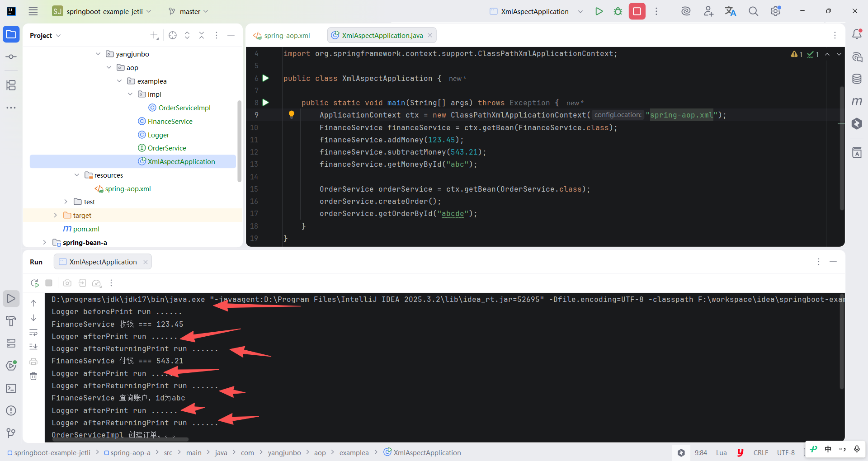This screenshot has height=461, width=868.
Task: Collapse the aop package node
Action: pos(109,67)
